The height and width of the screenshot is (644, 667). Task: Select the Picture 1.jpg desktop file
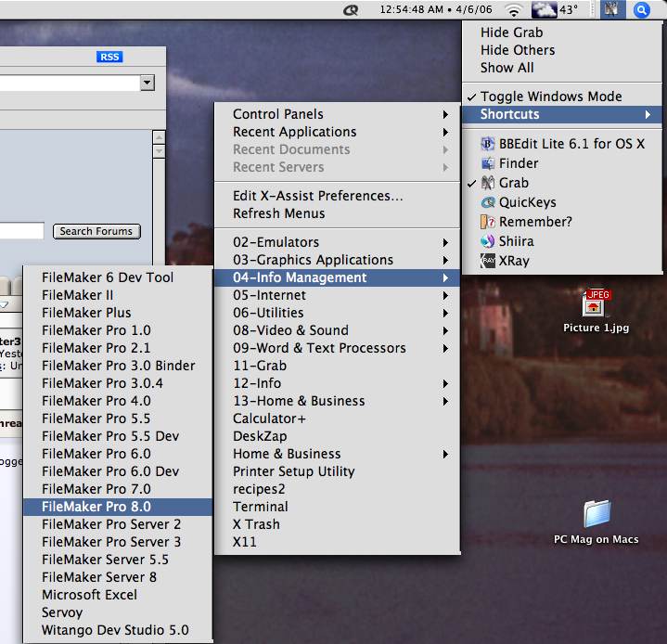pos(596,311)
